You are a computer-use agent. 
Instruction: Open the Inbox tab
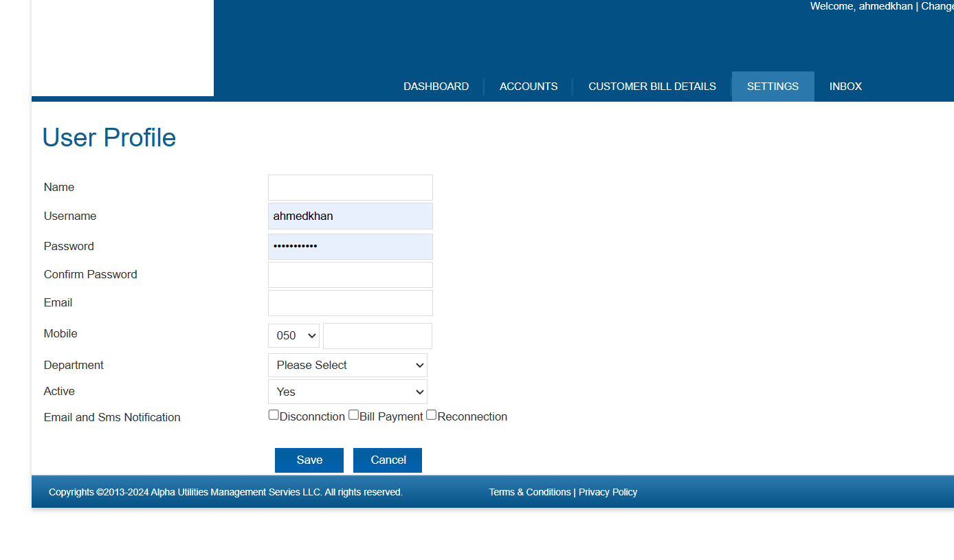pyautogui.click(x=845, y=87)
